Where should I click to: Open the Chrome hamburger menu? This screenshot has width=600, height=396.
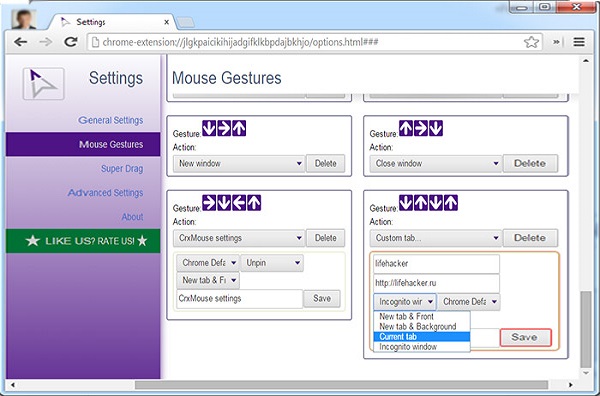click(579, 42)
